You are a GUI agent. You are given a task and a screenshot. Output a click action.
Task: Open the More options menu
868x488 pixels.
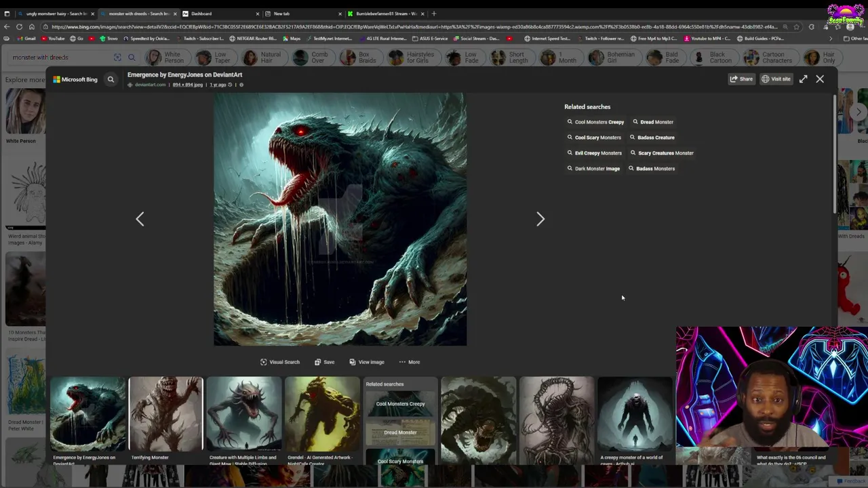point(410,362)
